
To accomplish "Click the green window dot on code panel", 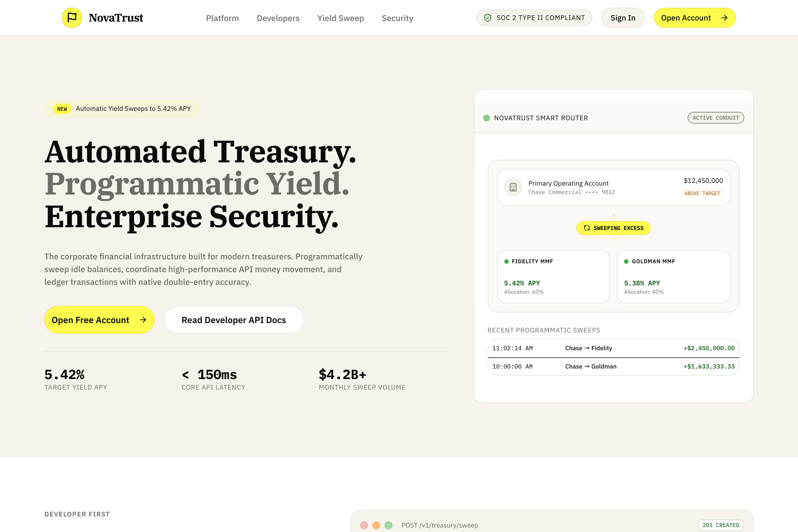I will tap(388, 525).
